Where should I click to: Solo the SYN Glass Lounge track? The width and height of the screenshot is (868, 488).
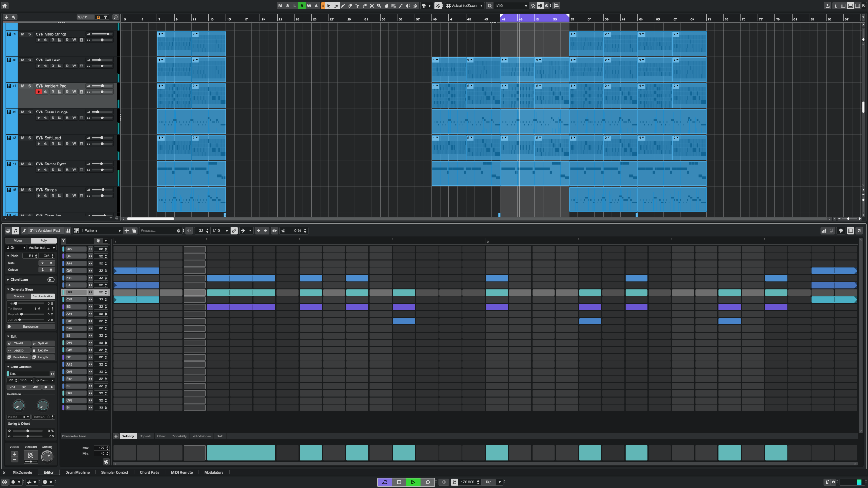coord(29,112)
